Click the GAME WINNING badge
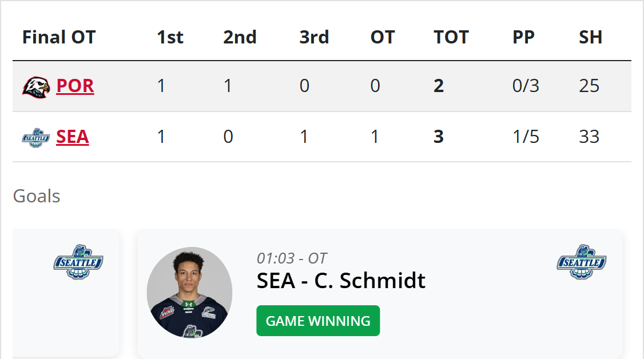The width and height of the screenshot is (644, 359). tap(318, 321)
